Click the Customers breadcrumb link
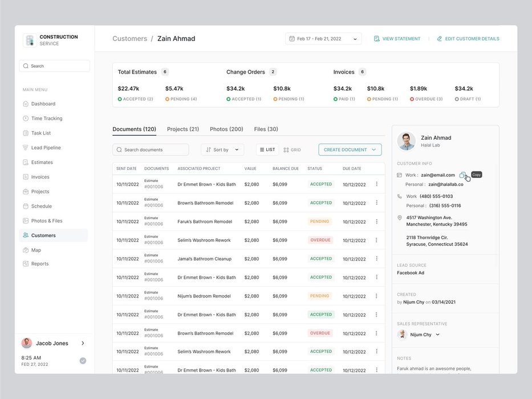 [x=129, y=39]
